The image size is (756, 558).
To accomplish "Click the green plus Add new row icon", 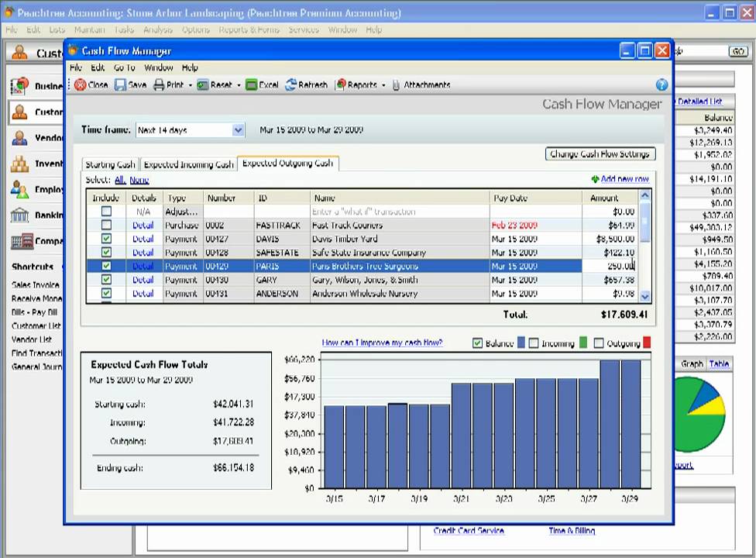I will coord(595,179).
